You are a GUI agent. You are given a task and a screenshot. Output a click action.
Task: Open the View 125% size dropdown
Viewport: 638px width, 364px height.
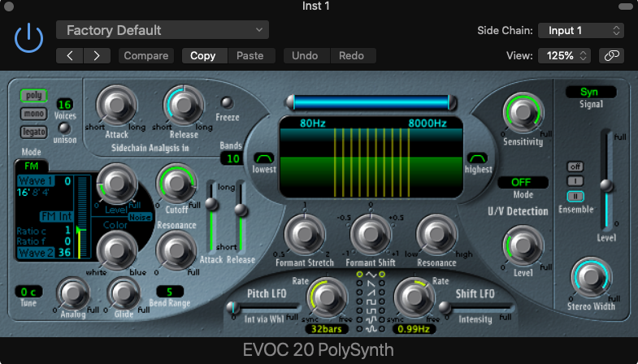tap(566, 56)
